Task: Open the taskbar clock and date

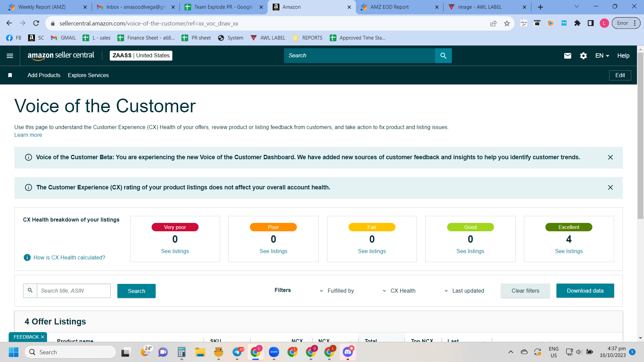Action: pos(613,352)
